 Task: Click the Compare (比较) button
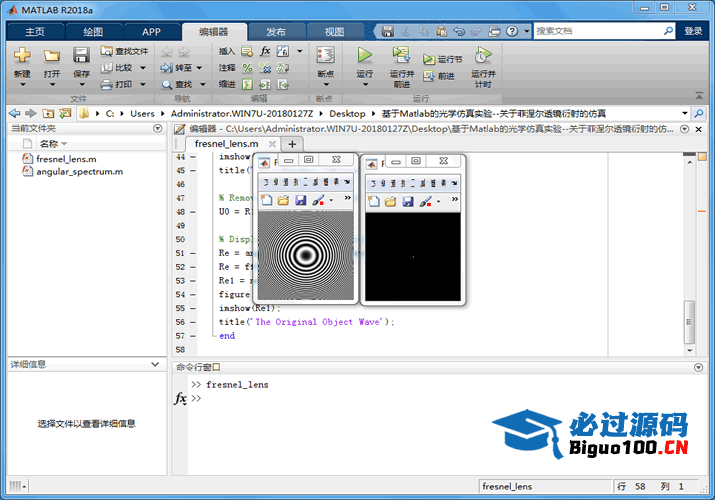pyautogui.click(x=117, y=67)
